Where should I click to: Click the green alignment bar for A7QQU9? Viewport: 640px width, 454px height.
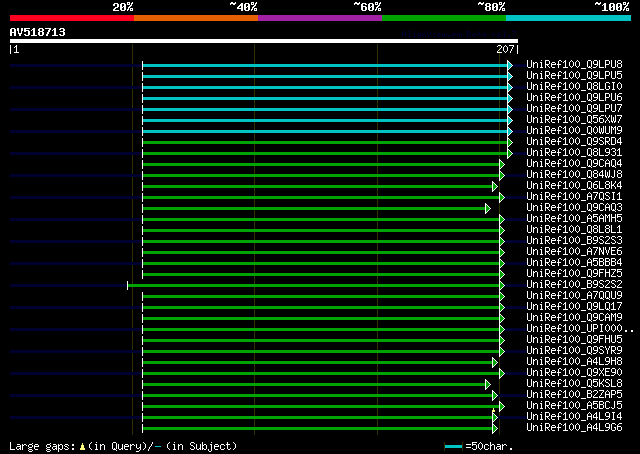coord(321,296)
